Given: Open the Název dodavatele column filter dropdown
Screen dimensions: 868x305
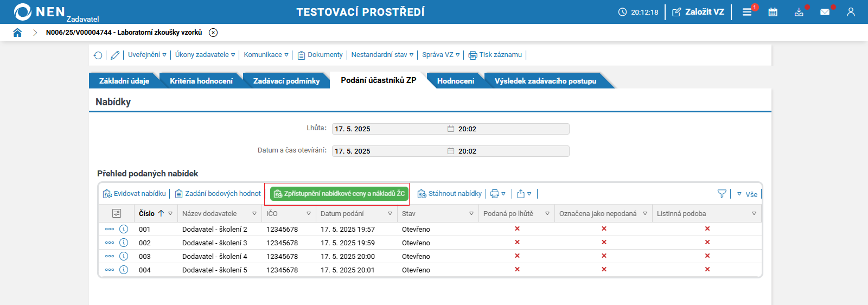Looking at the screenshot, I should 254,214.
